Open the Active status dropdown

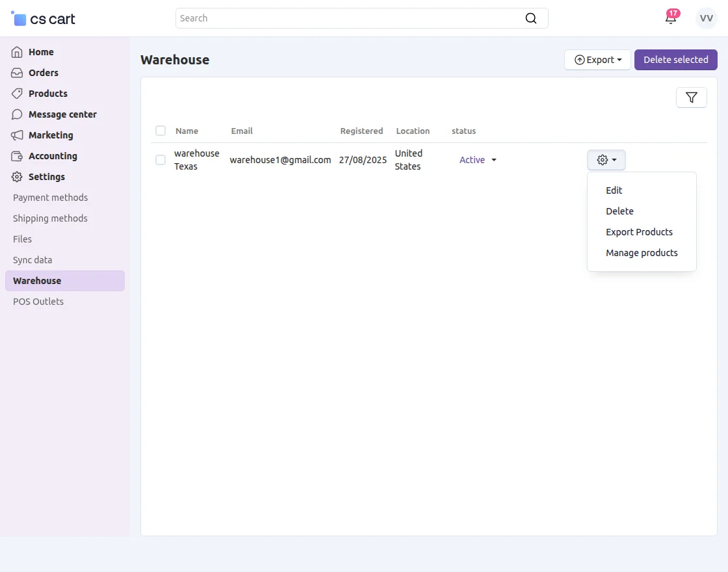pyautogui.click(x=478, y=160)
